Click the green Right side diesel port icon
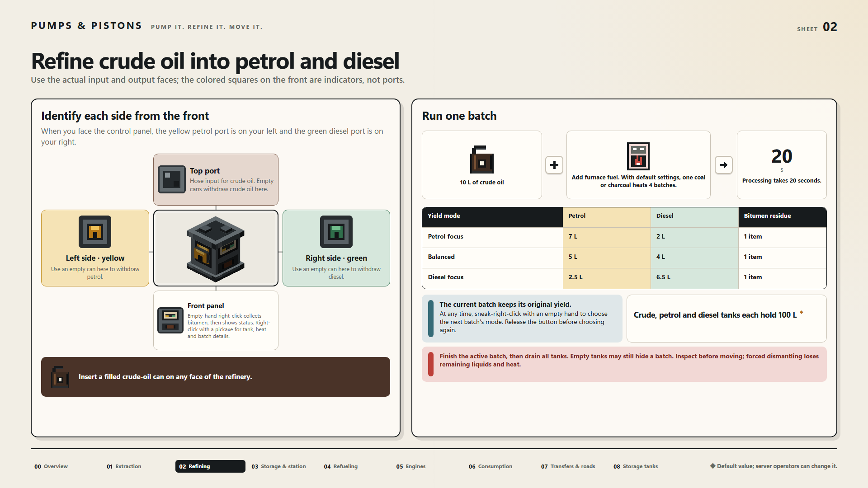 pos(336,232)
